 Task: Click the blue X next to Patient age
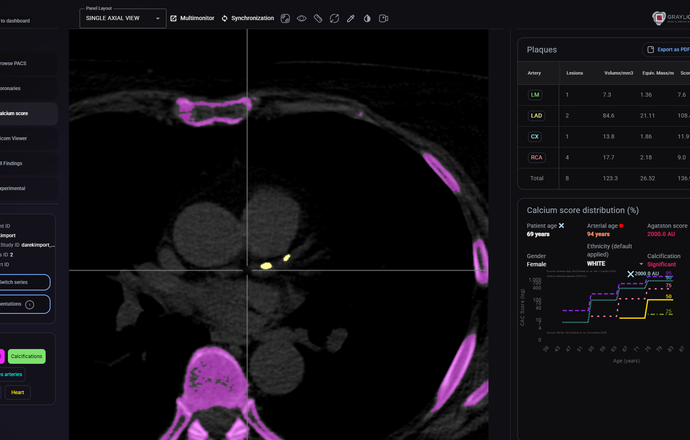(561, 226)
